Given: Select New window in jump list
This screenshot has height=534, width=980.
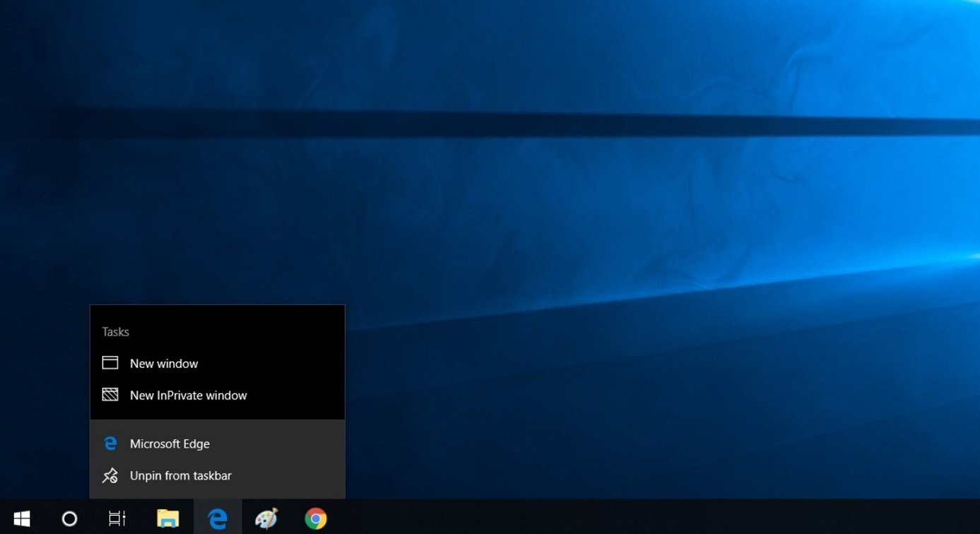Looking at the screenshot, I should [218, 363].
